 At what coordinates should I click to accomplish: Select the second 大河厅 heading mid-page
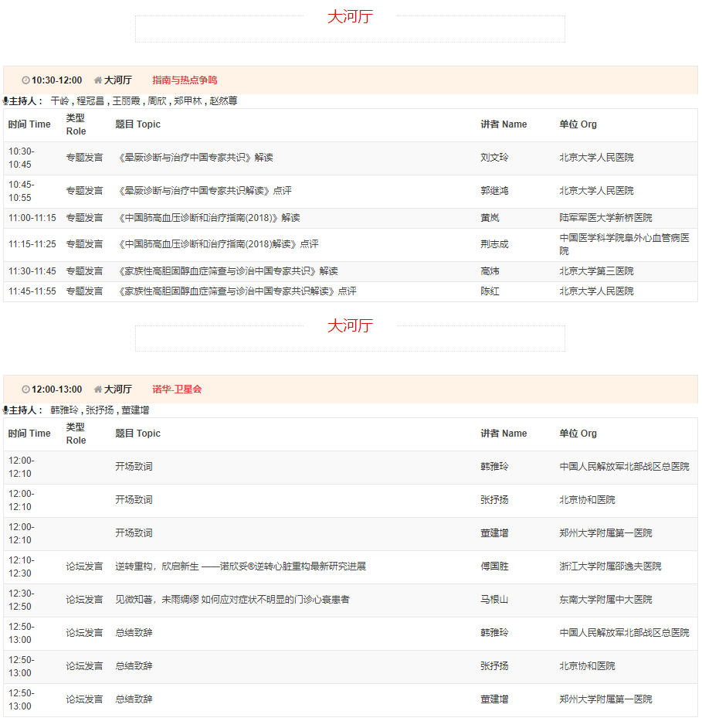(x=351, y=326)
